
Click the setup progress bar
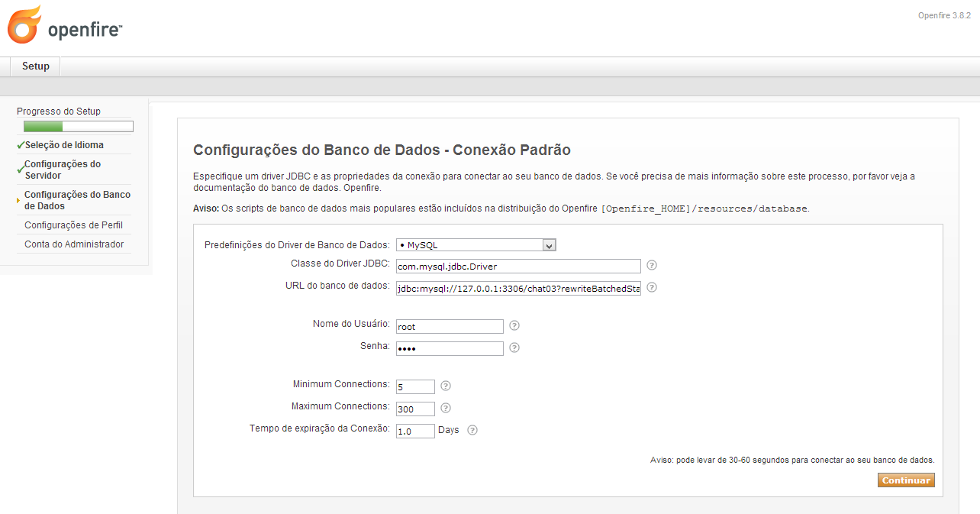79,127
